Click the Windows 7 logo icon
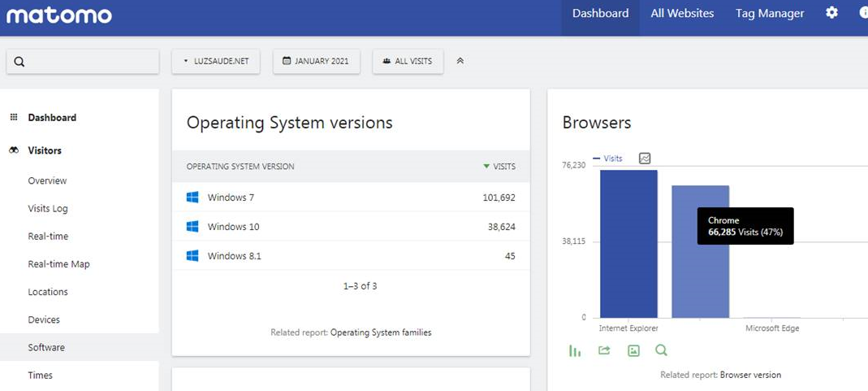Screen dimensions: 868x391 pos(192,198)
